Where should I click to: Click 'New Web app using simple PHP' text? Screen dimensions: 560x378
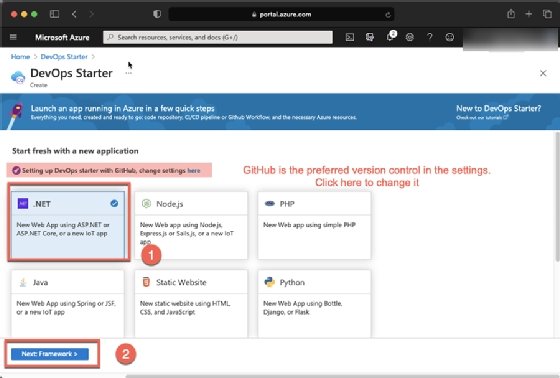tap(309, 225)
